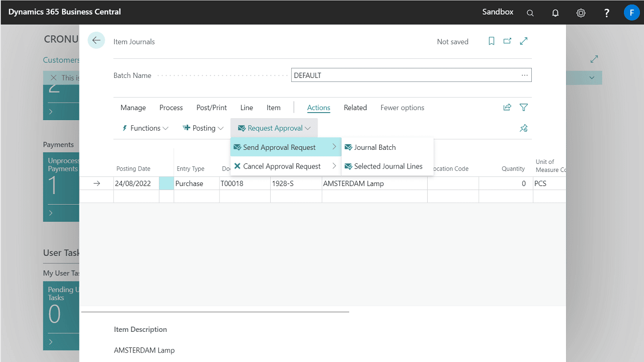Screen dimensions: 644x362
Task: Click the Not saved status text
Action: point(452,42)
